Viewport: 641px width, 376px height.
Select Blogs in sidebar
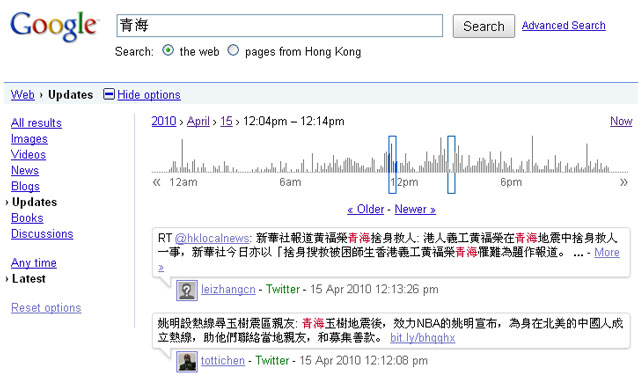[x=25, y=186]
